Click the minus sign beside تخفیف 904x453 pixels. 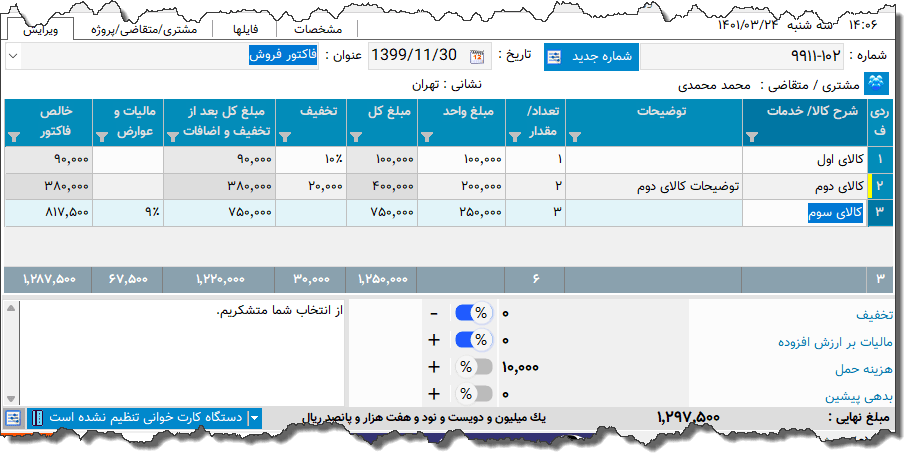coord(434,314)
